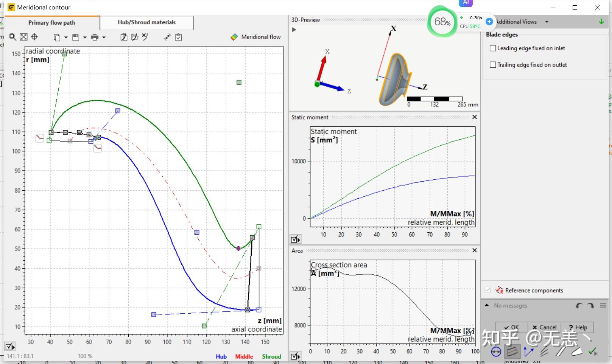Click the open-folder curve icon

pyautogui.click(x=134, y=37)
